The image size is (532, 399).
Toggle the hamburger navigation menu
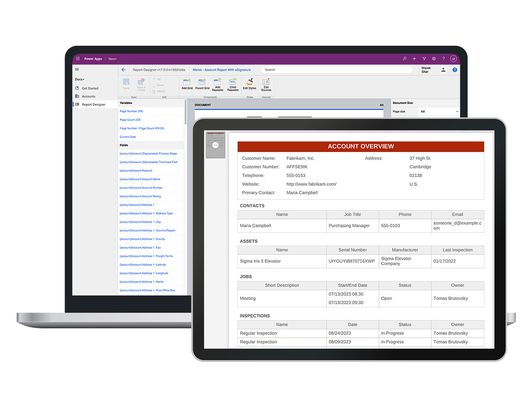(x=77, y=69)
